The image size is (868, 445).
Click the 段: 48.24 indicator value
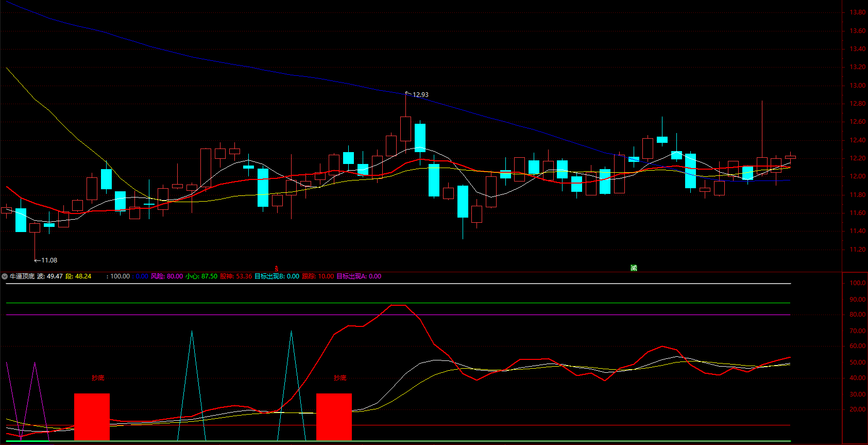pyautogui.click(x=78, y=276)
